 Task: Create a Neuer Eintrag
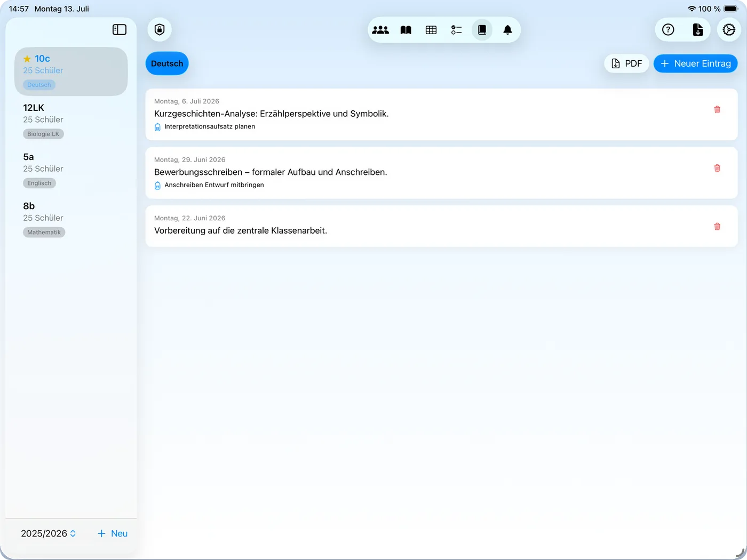coord(696,63)
